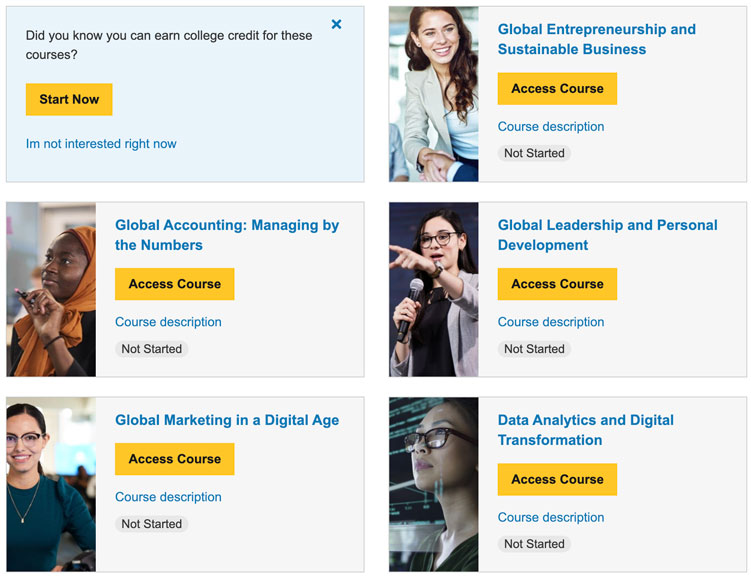
Task: View Course description for Global Accounting
Action: point(168,322)
